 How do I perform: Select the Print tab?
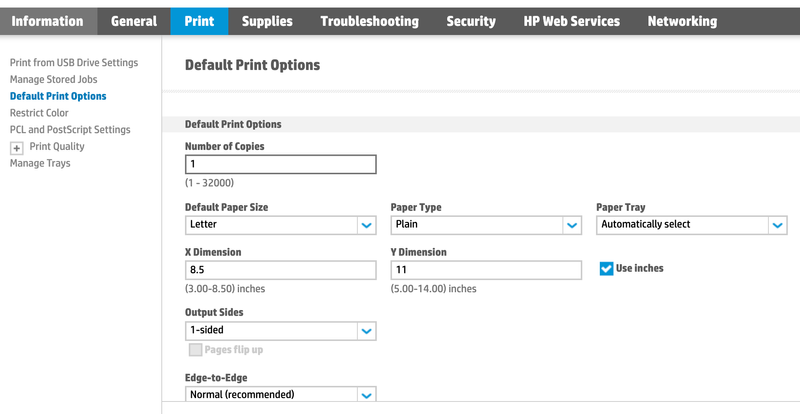point(199,21)
